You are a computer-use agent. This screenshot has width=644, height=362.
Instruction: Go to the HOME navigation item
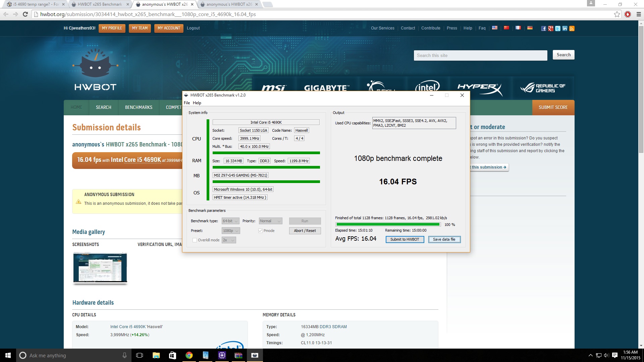[76, 107]
